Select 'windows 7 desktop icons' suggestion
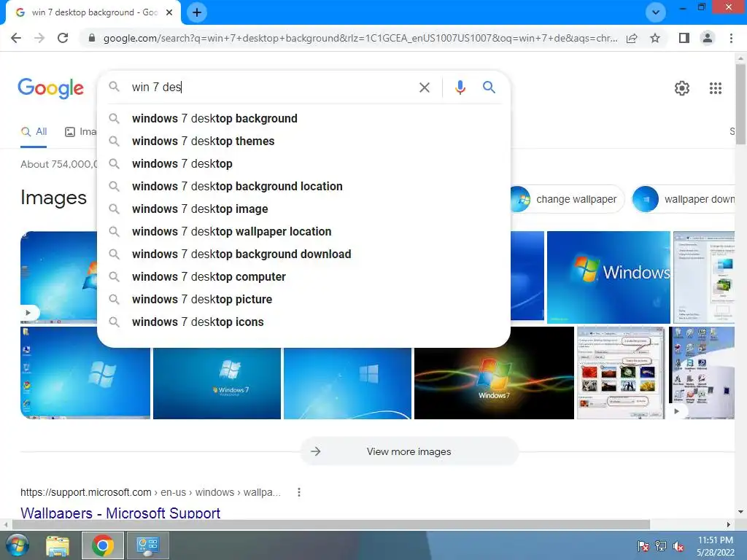747x560 pixels. pyautogui.click(x=303, y=322)
